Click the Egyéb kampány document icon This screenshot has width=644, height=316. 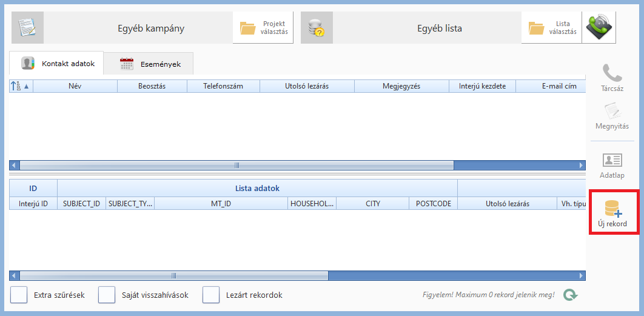(27, 28)
